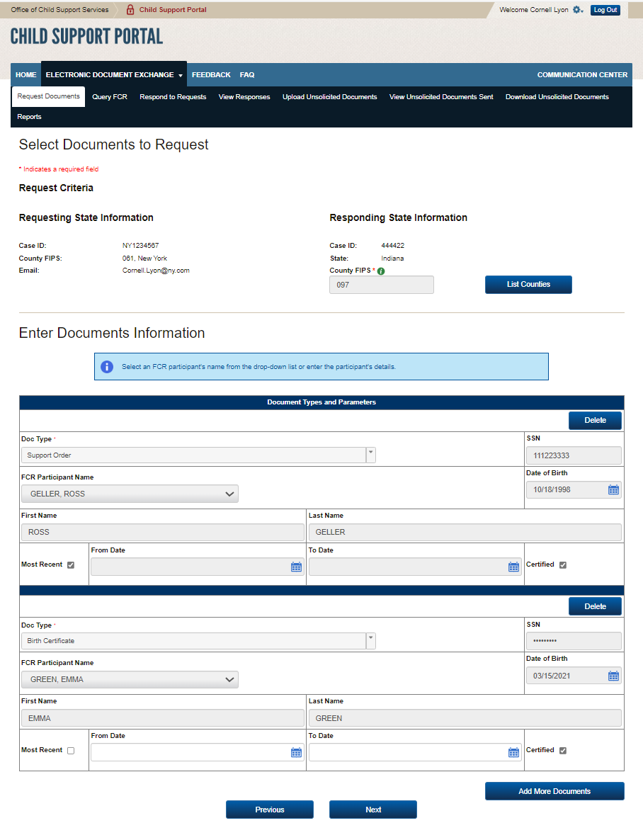Open the GREEN, EMMA participant name dropdown
643x840 pixels.
click(130, 679)
